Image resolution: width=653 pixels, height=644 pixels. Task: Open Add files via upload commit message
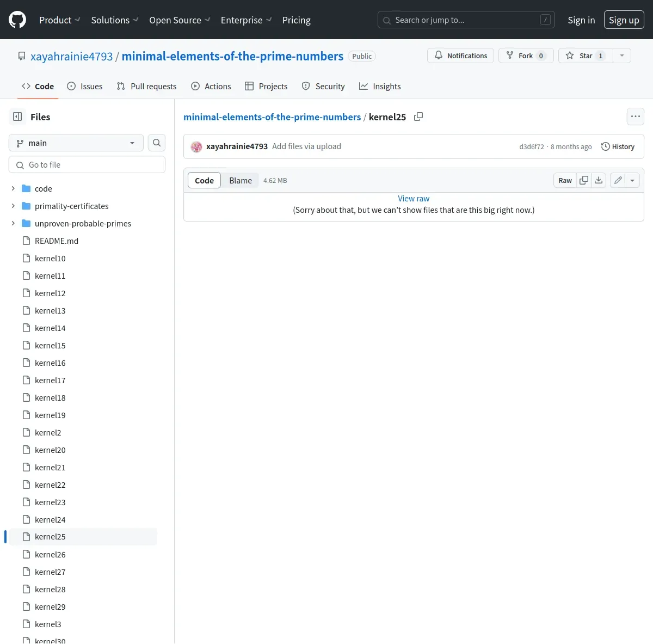(306, 146)
